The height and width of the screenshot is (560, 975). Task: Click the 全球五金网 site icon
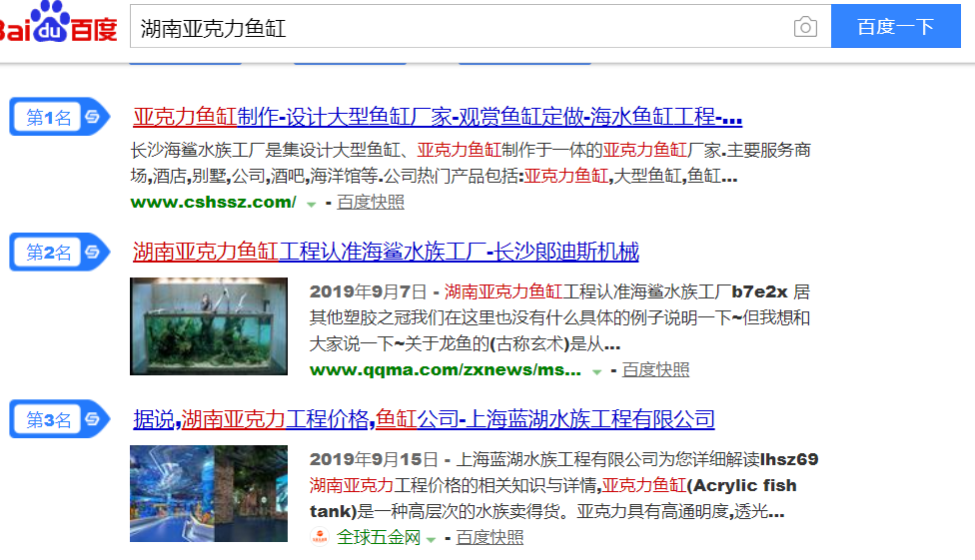(x=320, y=537)
